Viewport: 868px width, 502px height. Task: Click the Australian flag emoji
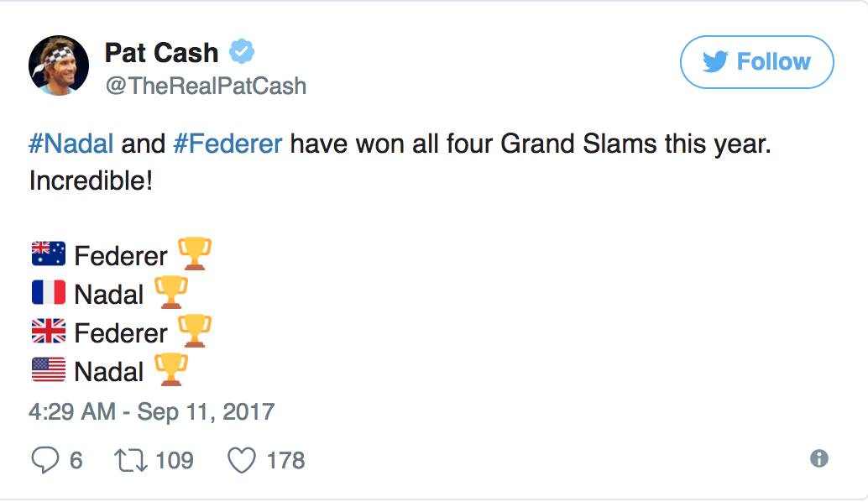click(48, 254)
